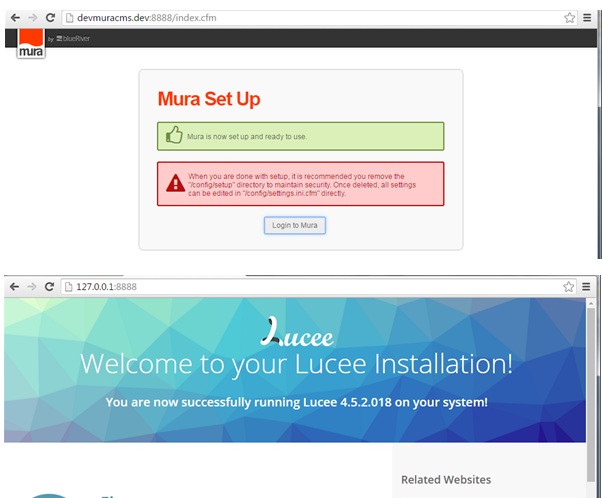Click page icon in devmuracms.dev address bar
603x498 pixels.
[x=69, y=18]
